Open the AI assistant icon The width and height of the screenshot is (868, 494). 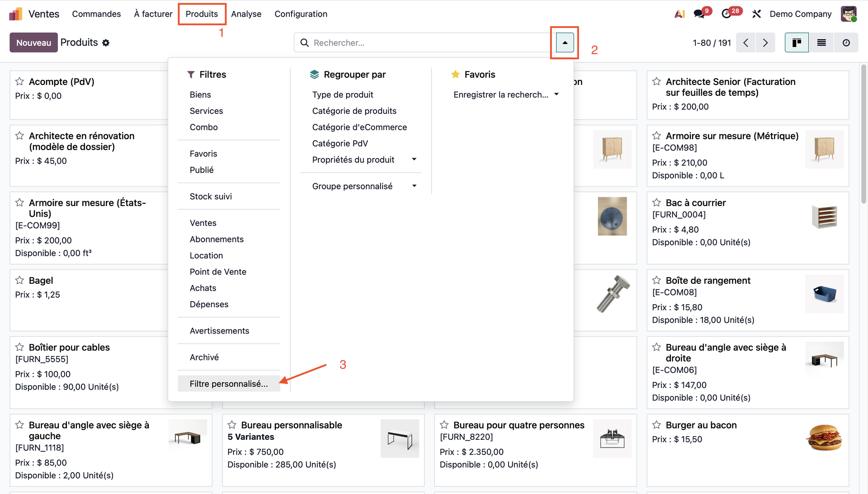pos(679,14)
